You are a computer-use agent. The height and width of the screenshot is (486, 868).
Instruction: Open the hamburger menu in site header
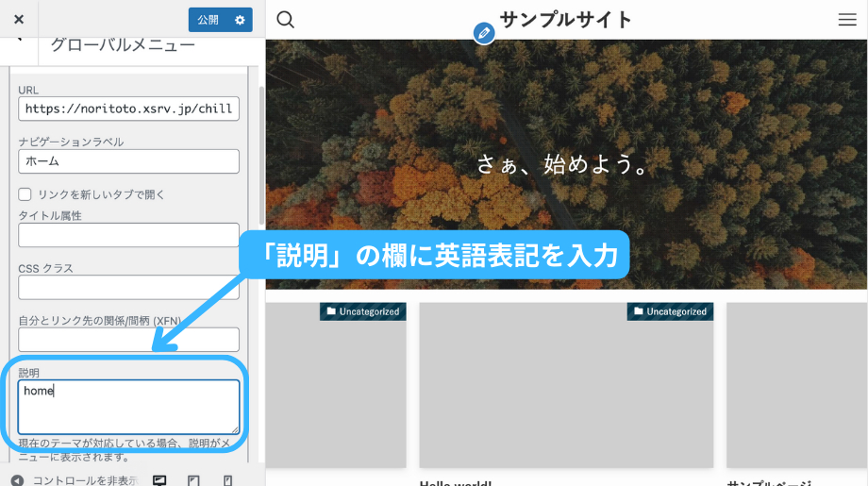[846, 20]
